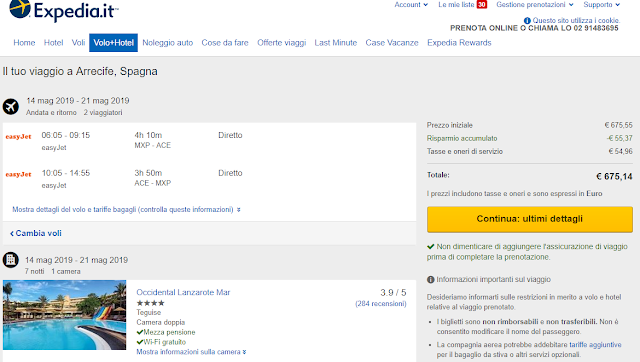Viewport: 640px width, 362px height.
Task: Open Le mie liste
Action: coord(456,4)
